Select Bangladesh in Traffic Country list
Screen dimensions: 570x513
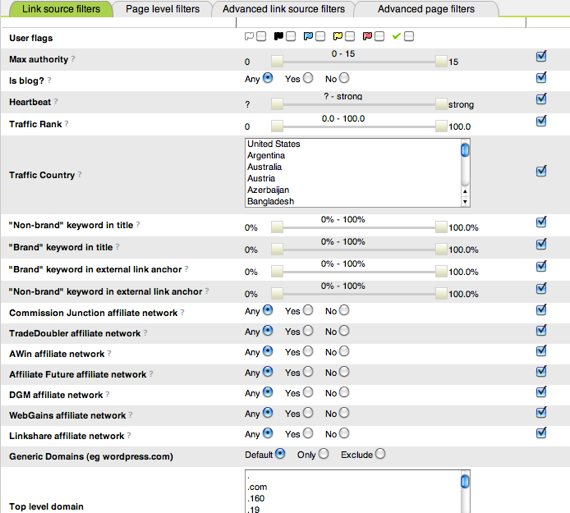(x=270, y=201)
